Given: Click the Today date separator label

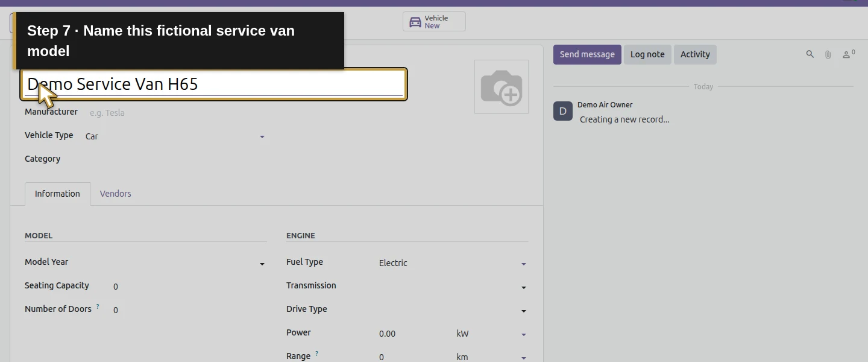Looking at the screenshot, I should 703,87.
